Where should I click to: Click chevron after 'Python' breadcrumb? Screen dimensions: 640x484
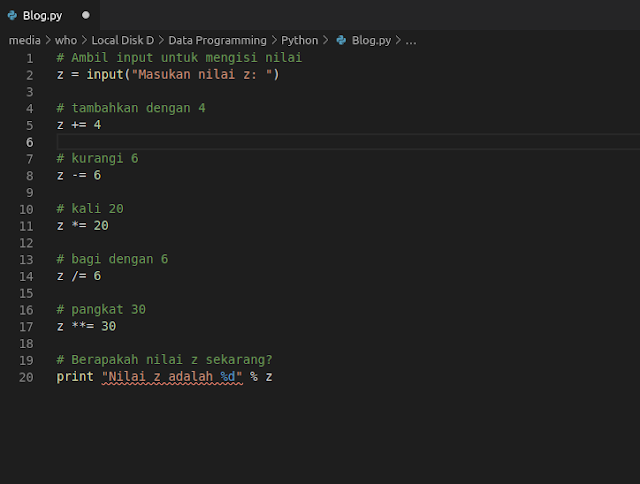(x=325, y=40)
